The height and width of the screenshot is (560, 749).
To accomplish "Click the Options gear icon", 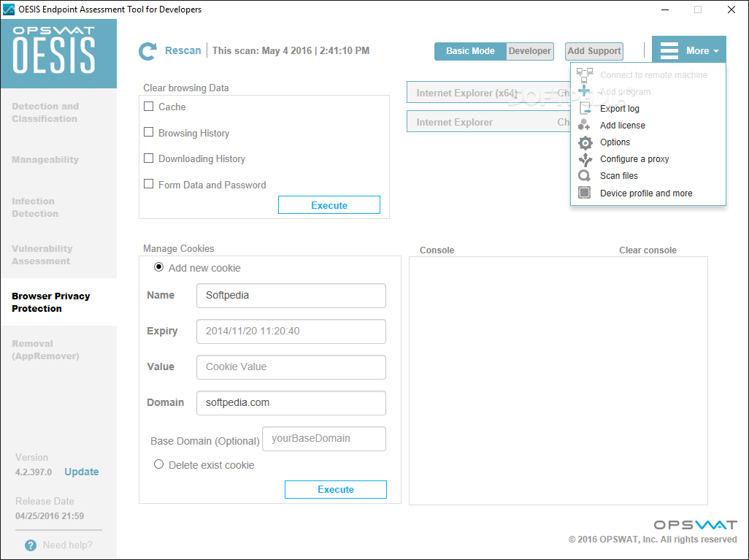I will 585,142.
